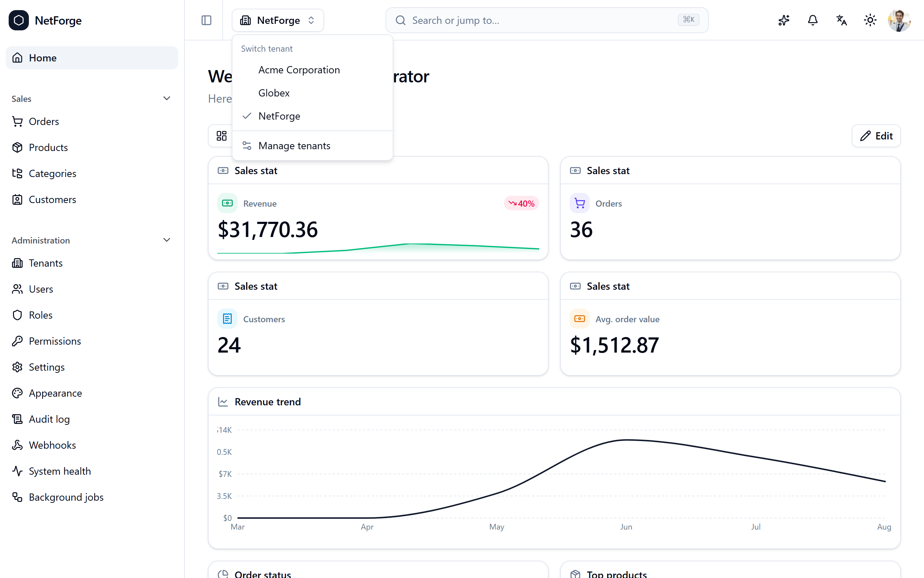Click the Revenue trend chart icon
Image resolution: width=924 pixels, height=578 pixels.
tap(223, 402)
